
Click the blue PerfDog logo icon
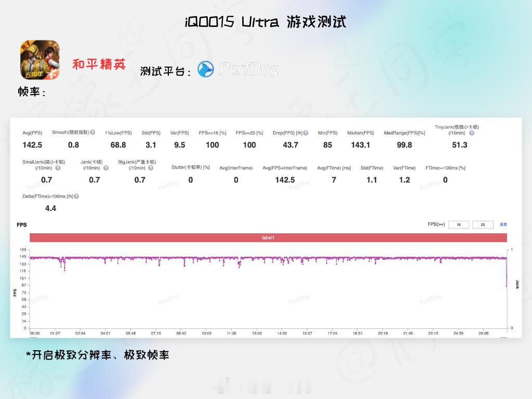tap(206, 69)
